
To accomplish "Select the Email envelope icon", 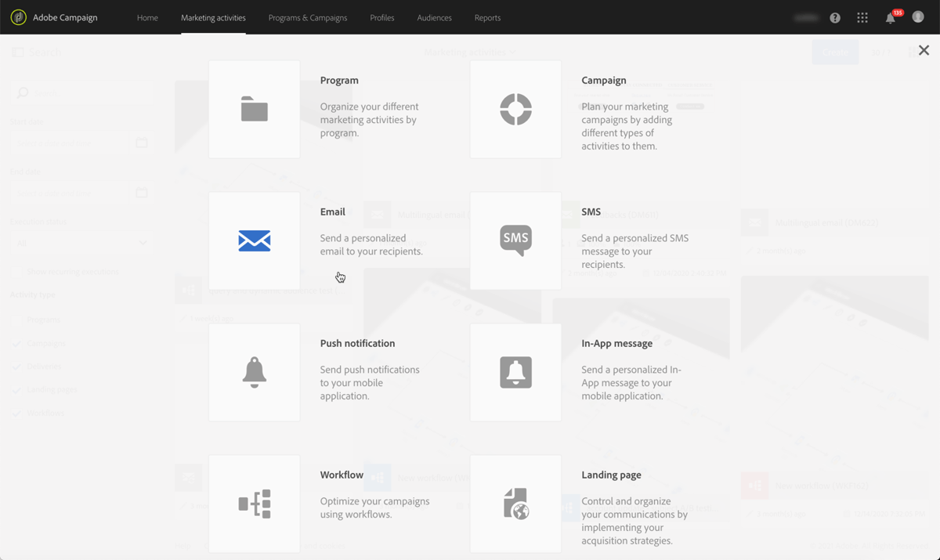I will [254, 240].
